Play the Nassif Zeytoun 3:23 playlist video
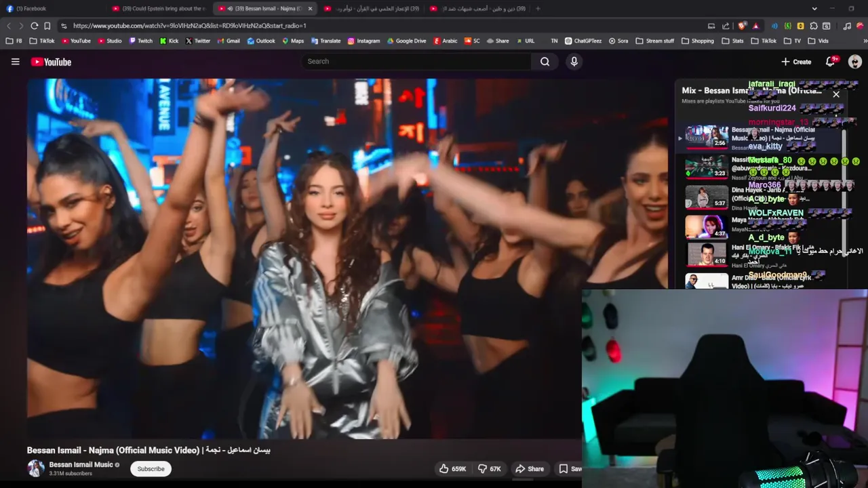868x488 pixels. [706, 167]
